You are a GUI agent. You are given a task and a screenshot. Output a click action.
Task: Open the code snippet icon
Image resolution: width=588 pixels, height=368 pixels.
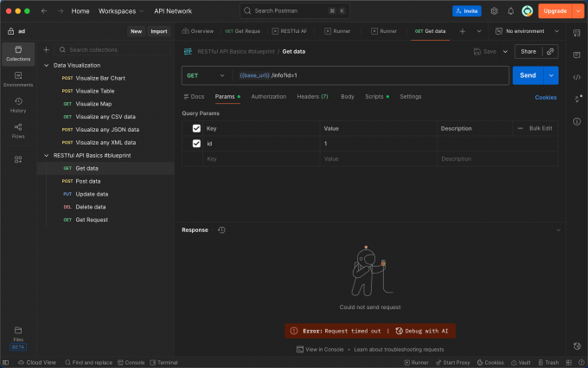point(577,77)
